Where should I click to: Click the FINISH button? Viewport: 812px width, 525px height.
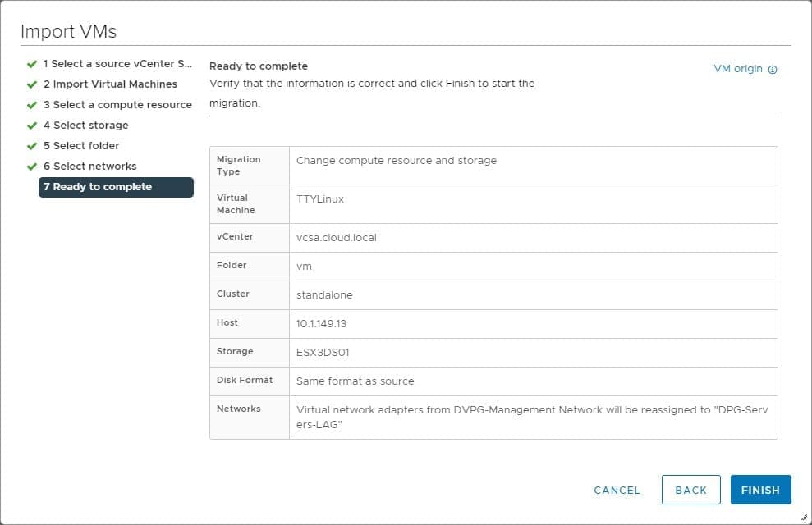pyautogui.click(x=760, y=490)
